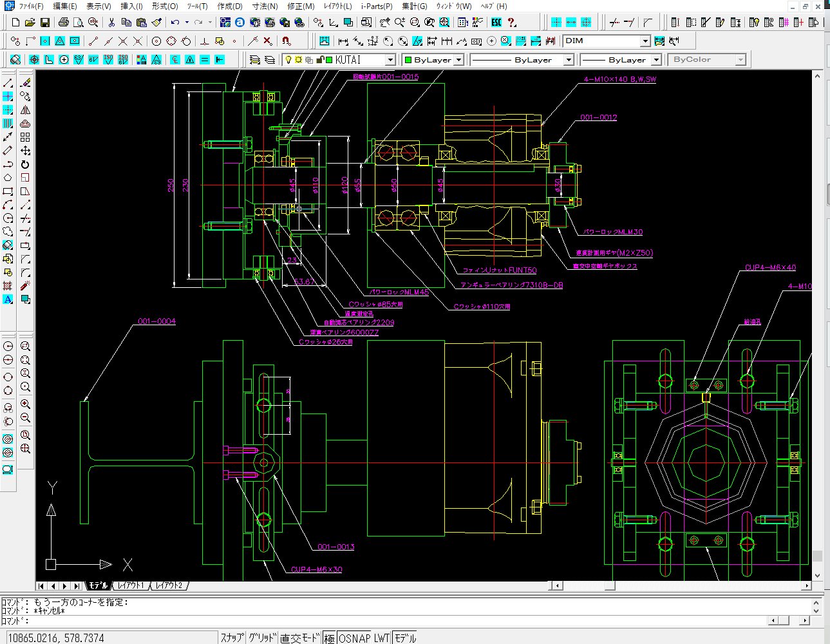Select the Line drawing tool
The image size is (830, 644).
(x=8, y=83)
